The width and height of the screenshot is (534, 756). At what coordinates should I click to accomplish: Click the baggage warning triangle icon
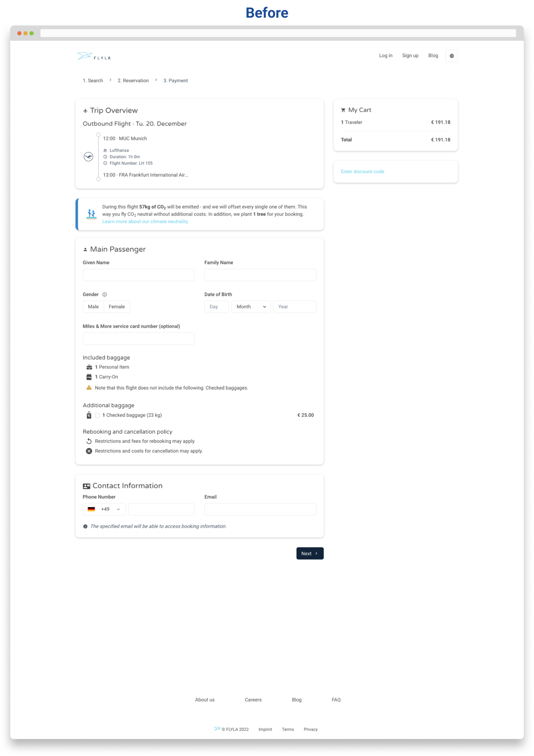pos(89,388)
